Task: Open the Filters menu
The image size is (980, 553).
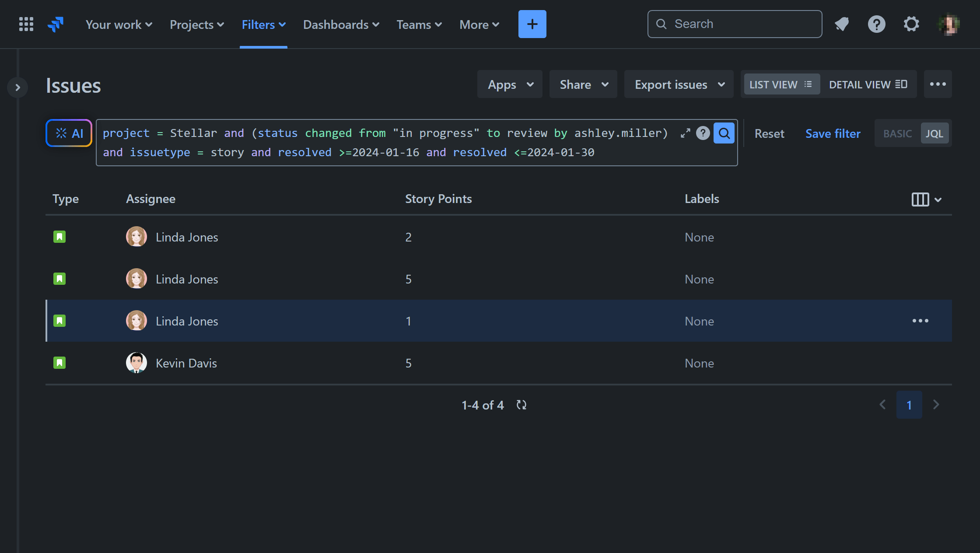Action: [x=263, y=24]
